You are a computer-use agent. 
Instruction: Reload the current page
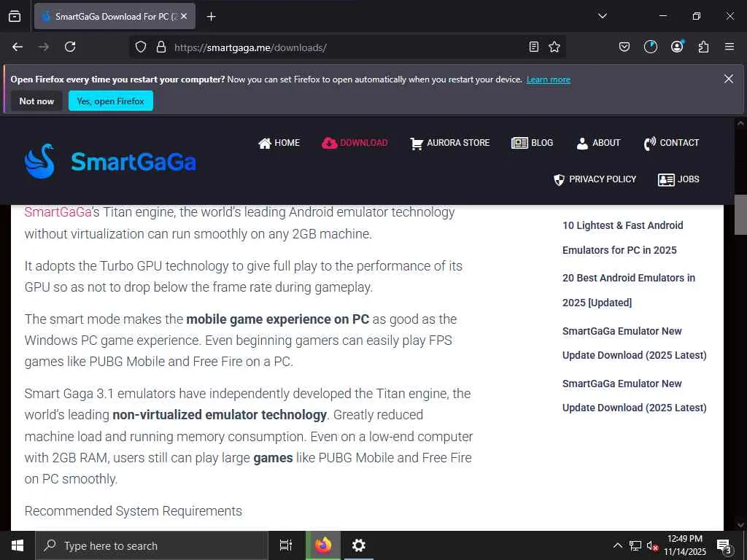coord(70,47)
